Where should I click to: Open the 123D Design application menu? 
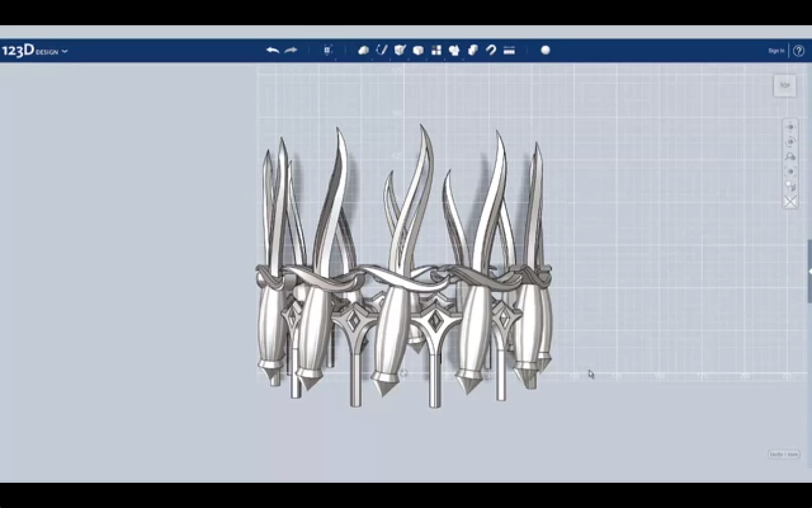pos(34,51)
